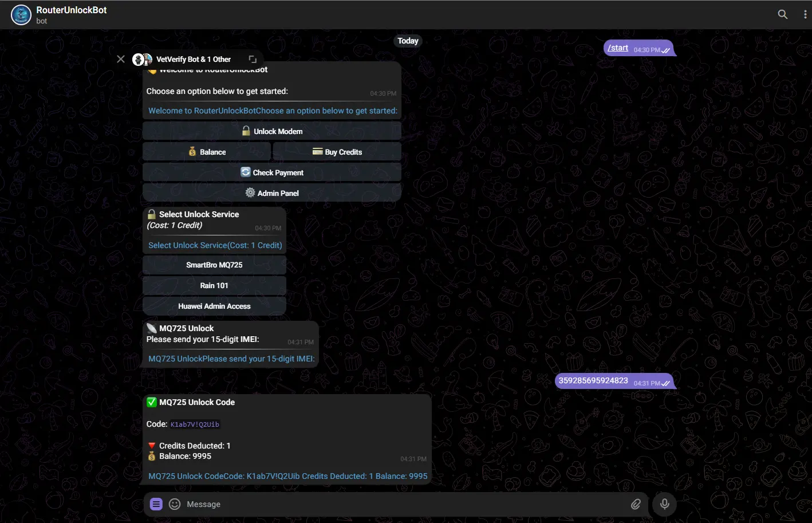The width and height of the screenshot is (812, 523).
Task: Click the italic "(Cost: 1 Credit)" text
Action: coord(175,225)
